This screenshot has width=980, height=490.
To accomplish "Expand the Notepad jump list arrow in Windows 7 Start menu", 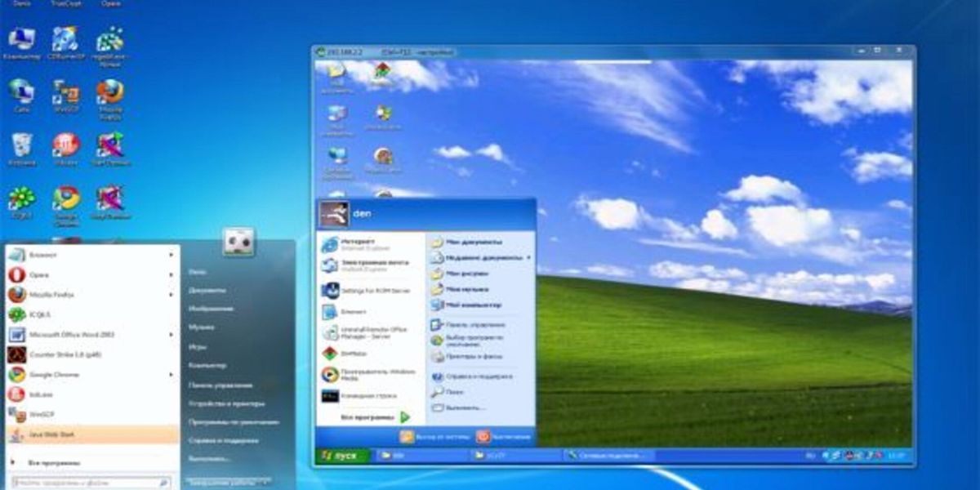I will (x=171, y=255).
